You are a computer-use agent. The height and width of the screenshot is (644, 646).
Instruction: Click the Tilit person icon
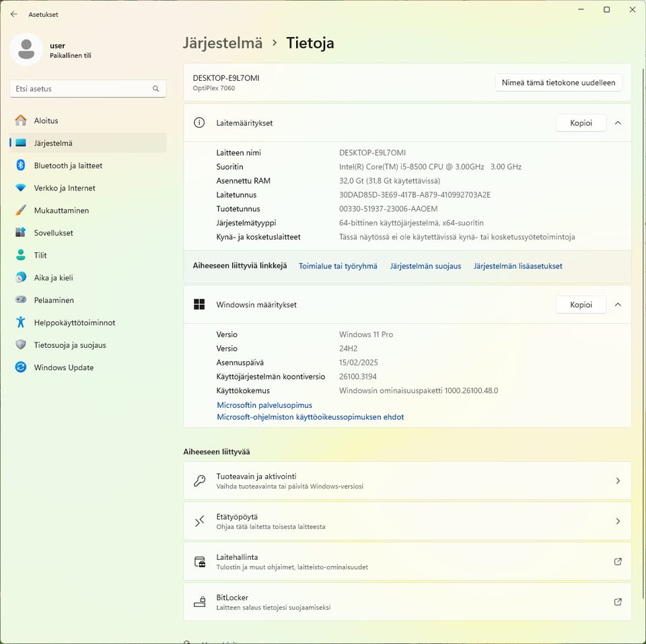click(x=21, y=255)
